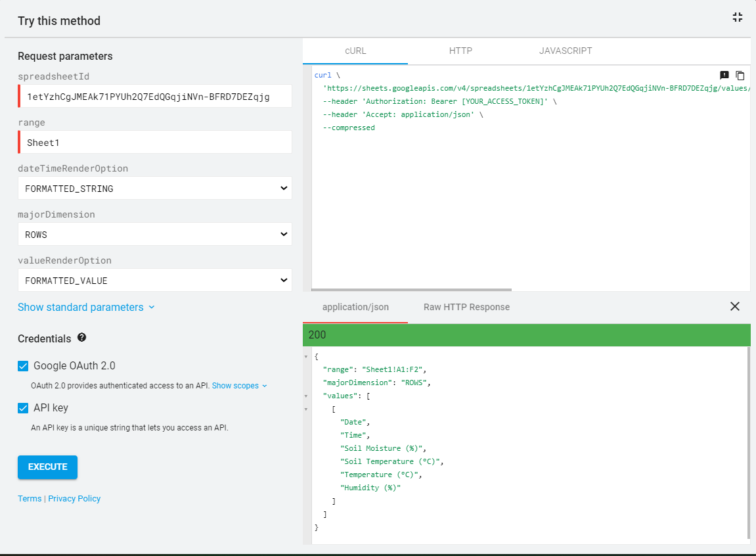Click the report feedback icon in code box
The image size is (756, 556).
pos(724,75)
